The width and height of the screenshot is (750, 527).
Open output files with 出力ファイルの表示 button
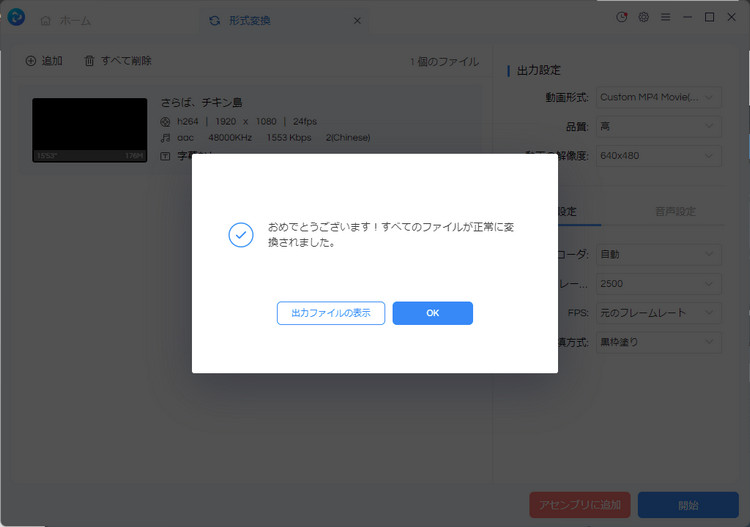coord(331,313)
